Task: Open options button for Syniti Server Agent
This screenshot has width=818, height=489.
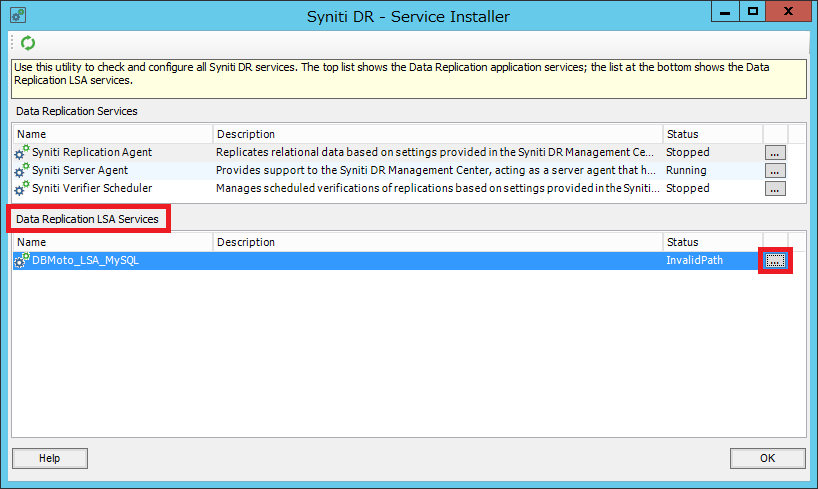Action: point(775,171)
